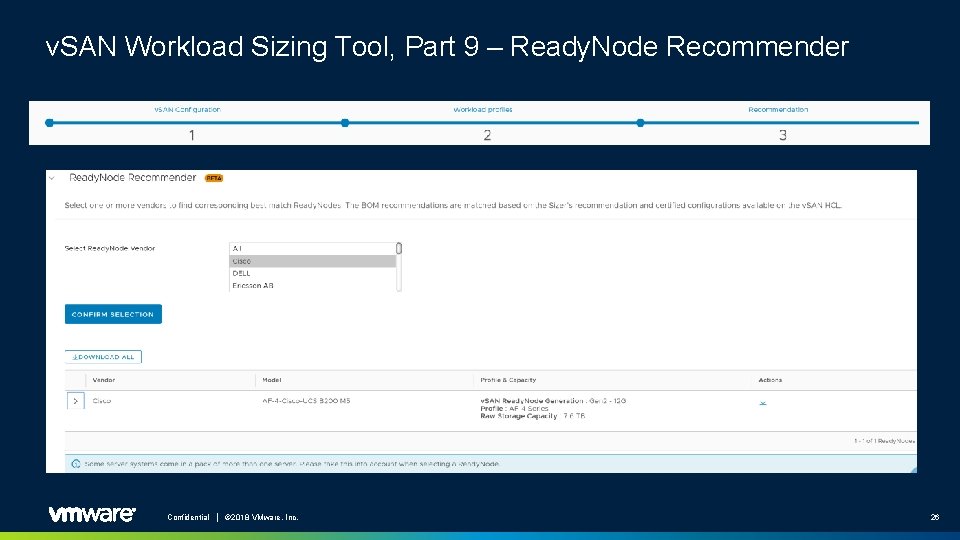
Task: Click the 1 - 1 of 1 ReadyNodes pagination text
Action: 885,441
